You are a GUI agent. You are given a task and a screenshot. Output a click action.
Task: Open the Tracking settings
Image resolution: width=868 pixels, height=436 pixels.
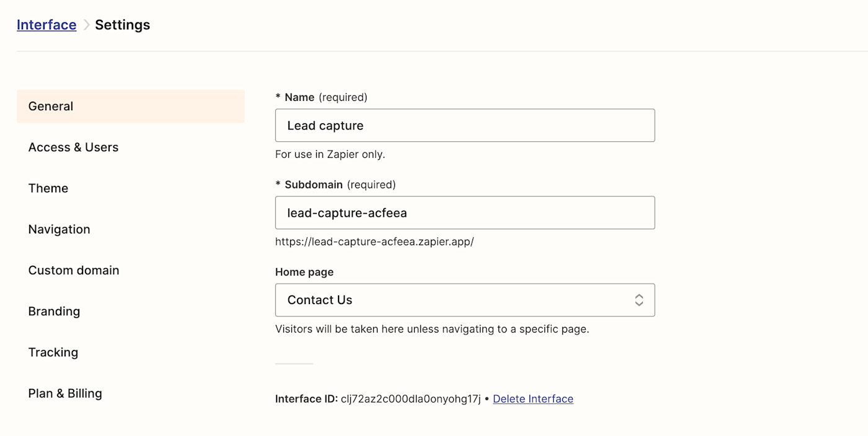click(x=53, y=352)
